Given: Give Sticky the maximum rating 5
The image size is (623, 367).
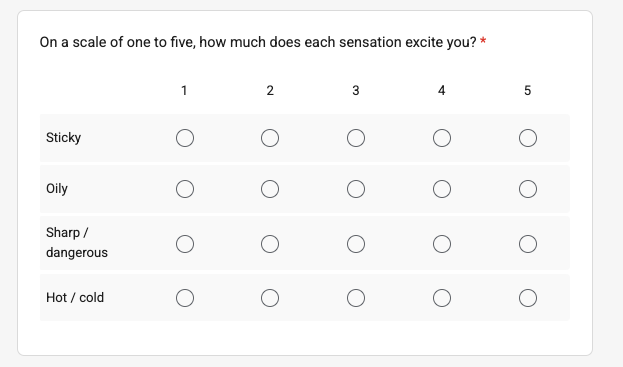Looking at the screenshot, I should (x=528, y=138).
